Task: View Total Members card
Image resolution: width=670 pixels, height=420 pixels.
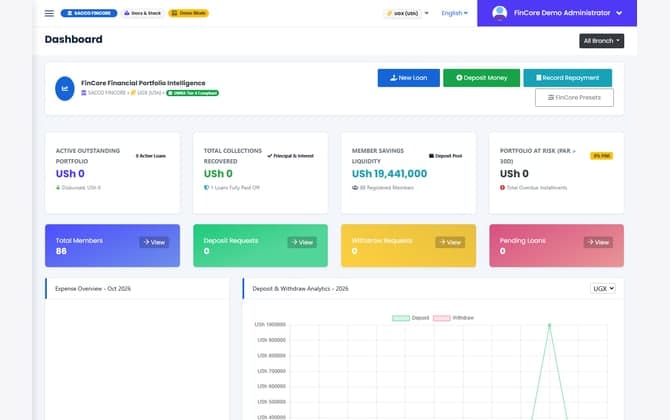Action: click(x=154, y=242)
